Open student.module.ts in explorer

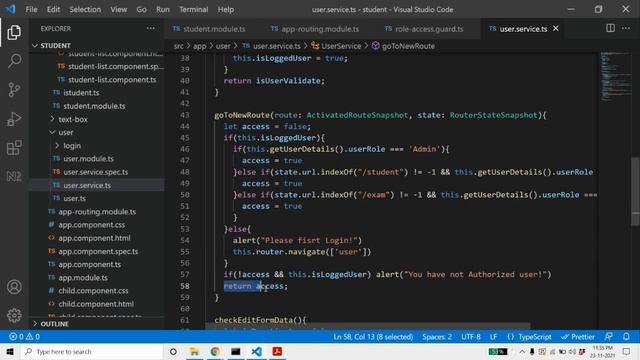[94, 106]
